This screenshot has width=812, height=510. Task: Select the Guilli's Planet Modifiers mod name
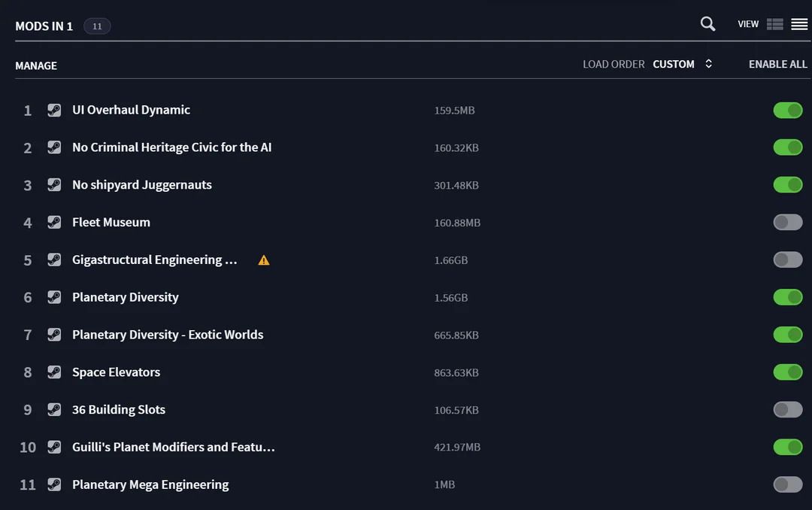click(x=173, y=447)
